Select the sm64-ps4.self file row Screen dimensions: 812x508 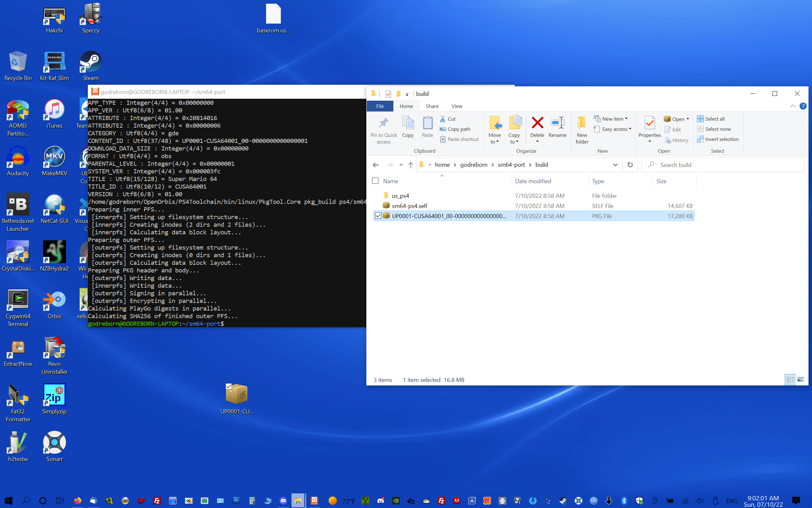pyautogui.click(x=534, y=206)
